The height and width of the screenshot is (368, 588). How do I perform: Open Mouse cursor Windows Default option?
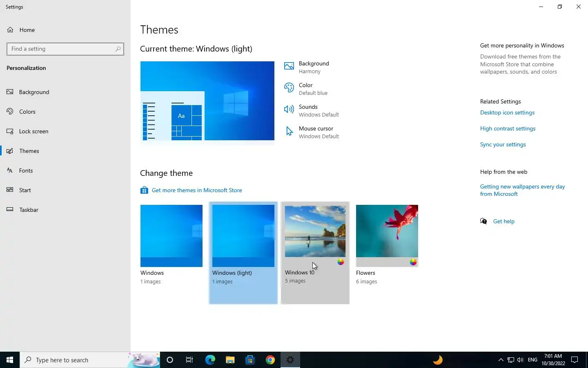(x=319, y=132)
